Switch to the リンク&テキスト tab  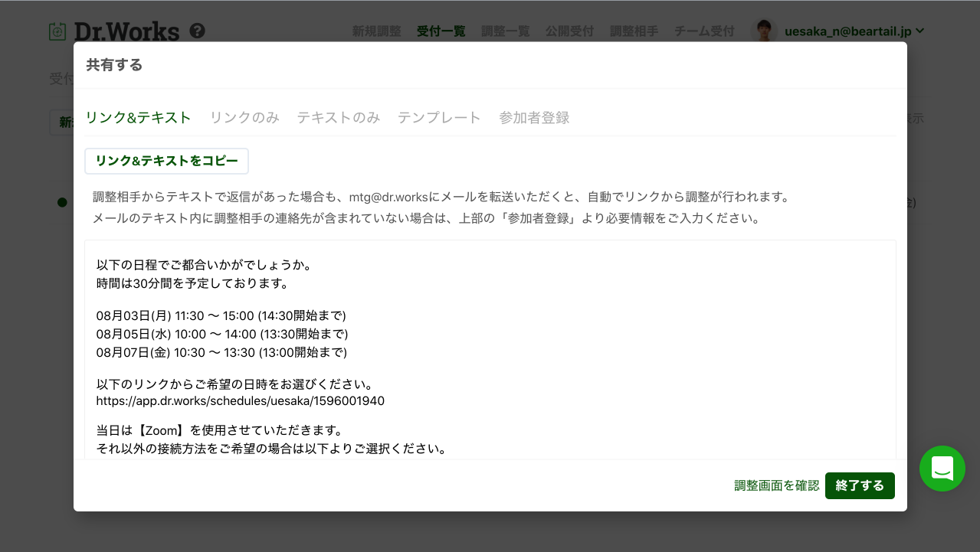(138, 117)
